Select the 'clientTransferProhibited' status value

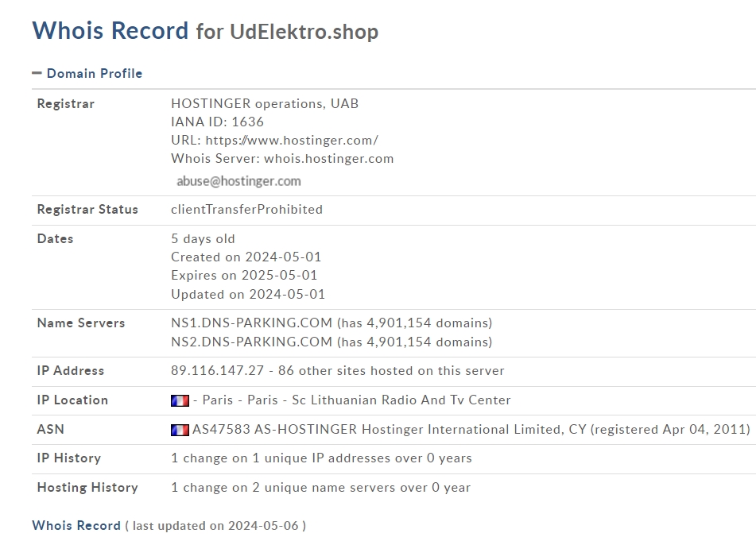[x=247, y=210]
